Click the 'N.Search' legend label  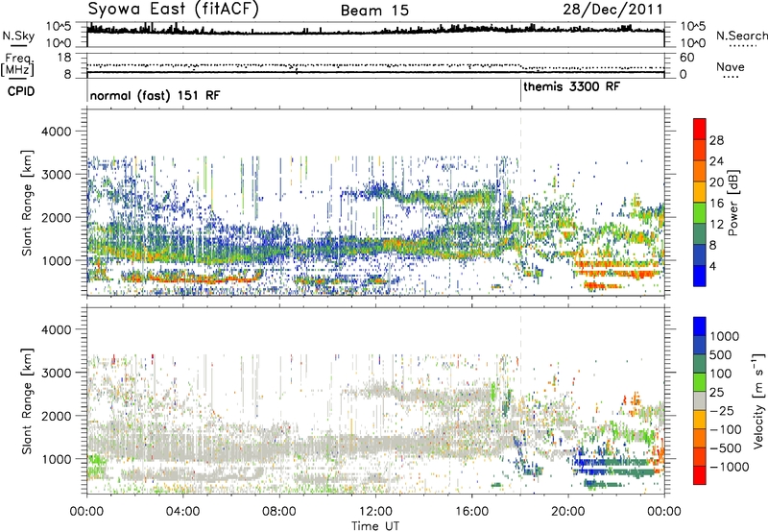(741, 36)
